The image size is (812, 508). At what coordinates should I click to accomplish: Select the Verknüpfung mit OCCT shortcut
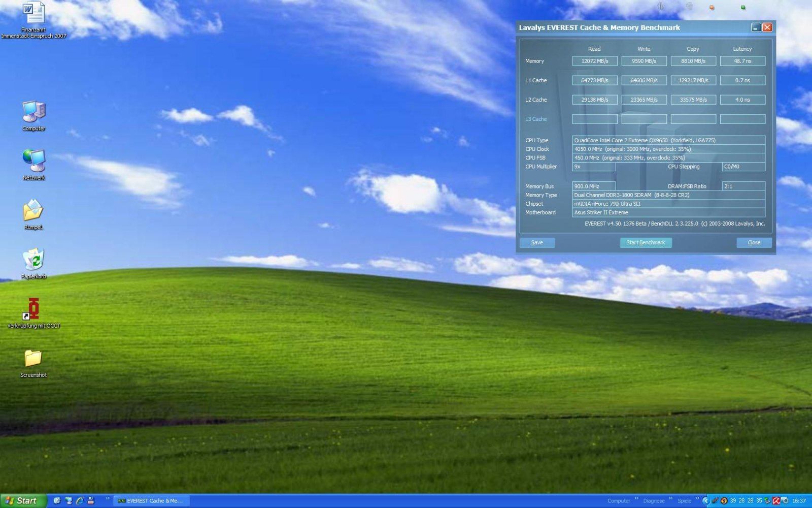(x=33, y=313)
